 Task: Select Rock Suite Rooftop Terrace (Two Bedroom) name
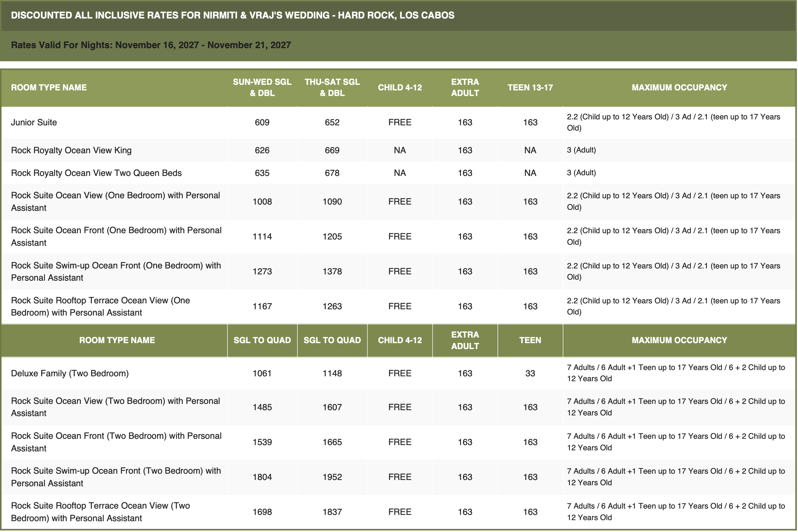[x=101, y=512]
